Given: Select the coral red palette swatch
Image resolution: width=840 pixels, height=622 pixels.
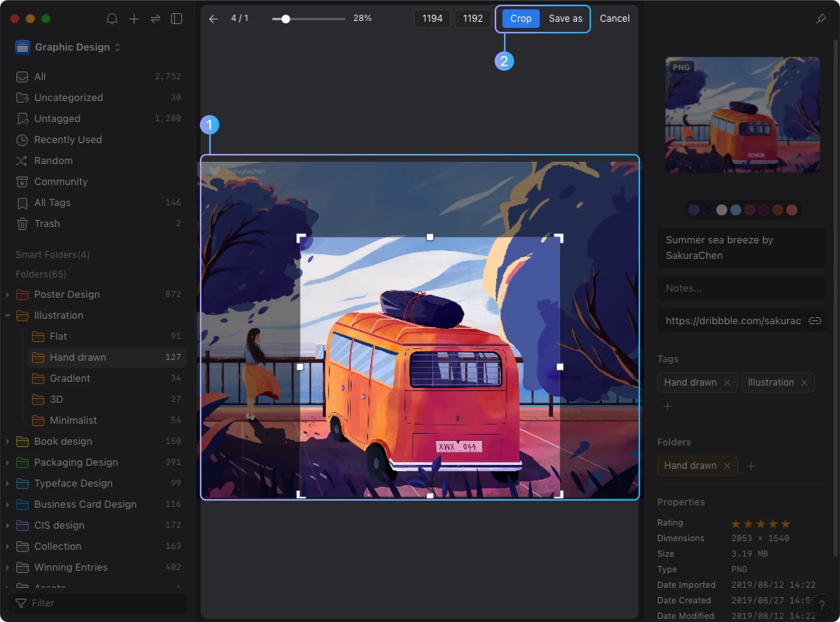Looking at the screenshot, I should pos(792,210).
